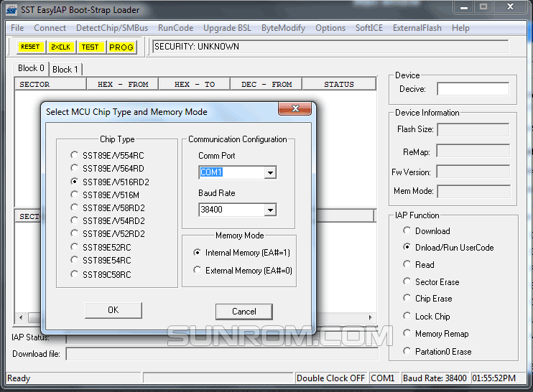Open the Options menu
The height and width of the screenshot is (392, 533).
330,28
